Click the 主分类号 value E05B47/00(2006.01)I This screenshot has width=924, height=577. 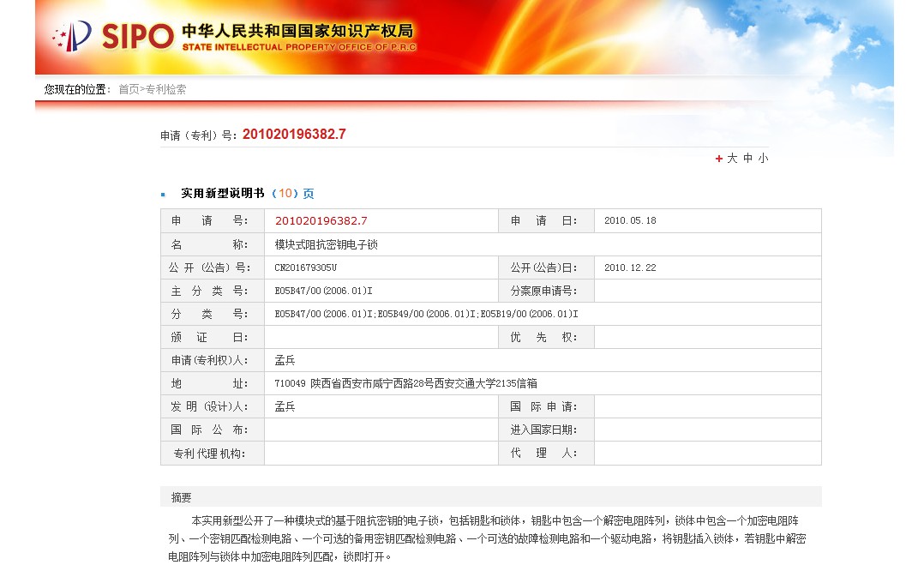coord(323,291)
